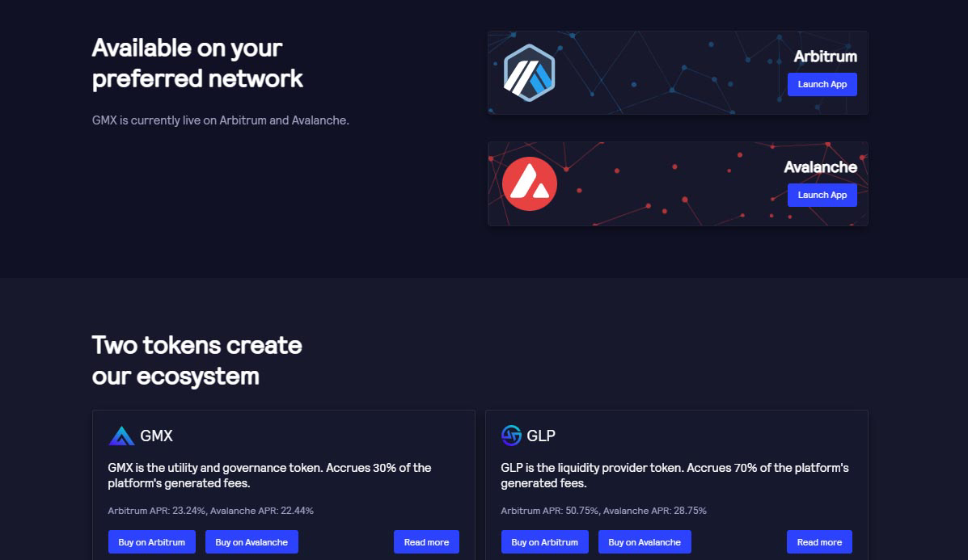Buy GMX on Arbitrum
Viewport: 968px width, 560px height.
coord(152,542)
